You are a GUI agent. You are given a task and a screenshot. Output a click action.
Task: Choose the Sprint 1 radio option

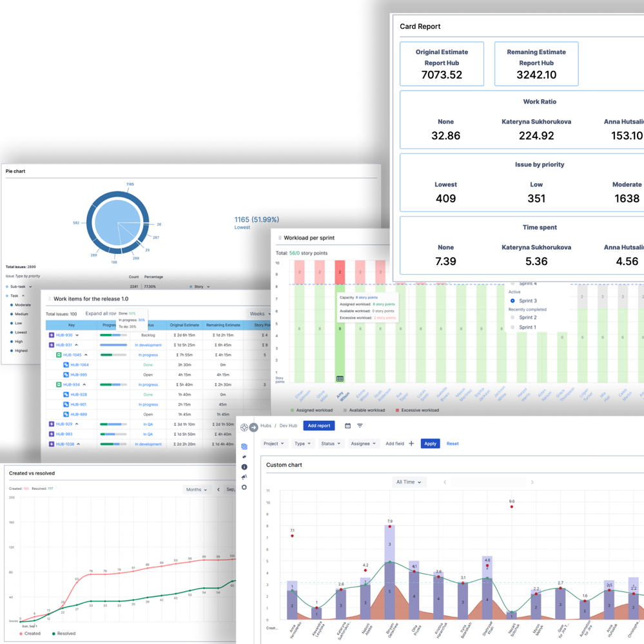point(512,327)
